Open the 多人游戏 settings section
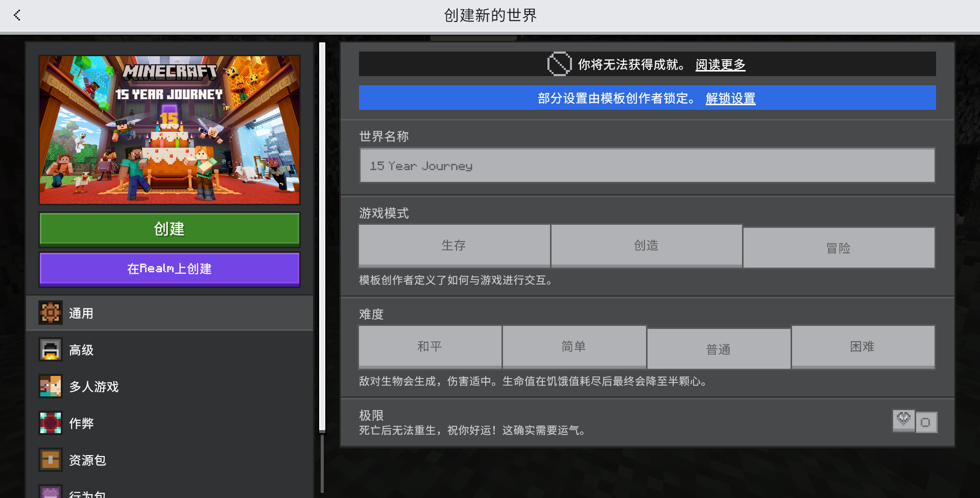The width and height of the screenshot is (980, 498). click(x=170, y=386)
